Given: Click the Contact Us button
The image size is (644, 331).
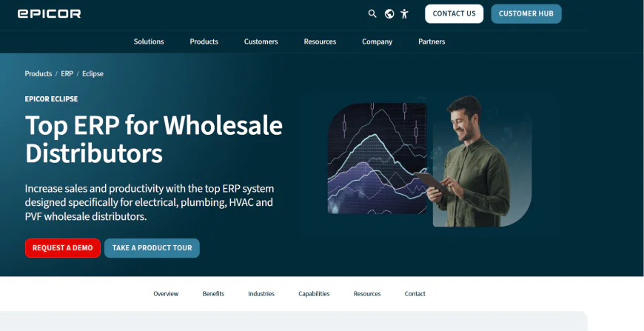Looking at the screenshot, I should (454, 13).
